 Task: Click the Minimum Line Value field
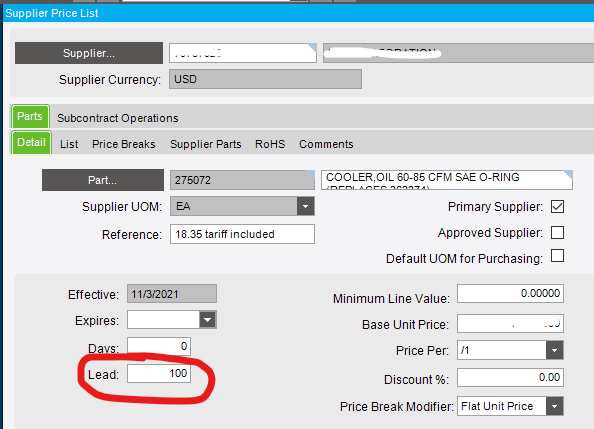[510, 294]
